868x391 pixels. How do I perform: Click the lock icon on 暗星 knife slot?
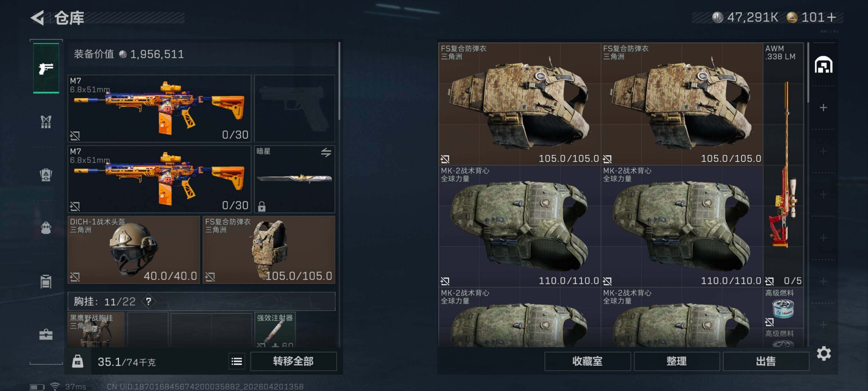(262, 206)
